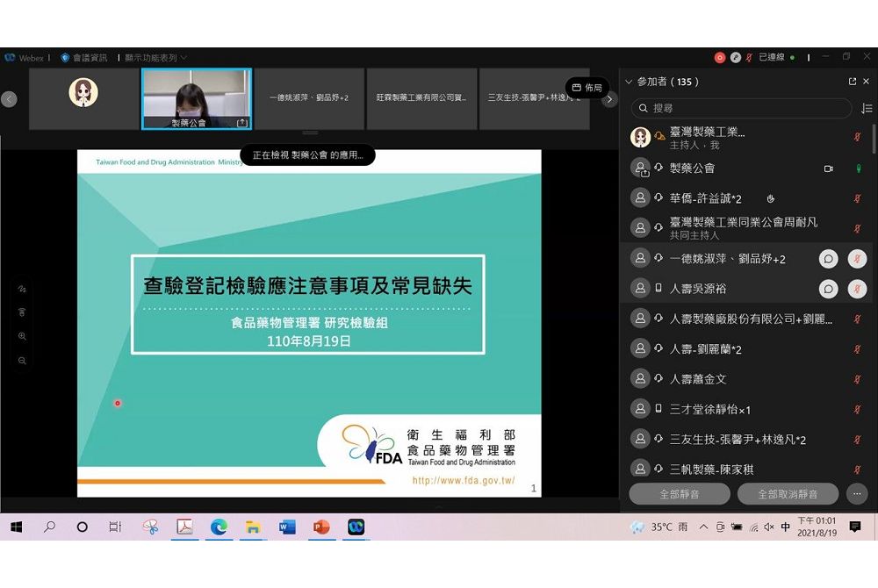Select participant 人壽蕭金文 in list
Viewport: 878px width, 588px height.
coord(746,379)
